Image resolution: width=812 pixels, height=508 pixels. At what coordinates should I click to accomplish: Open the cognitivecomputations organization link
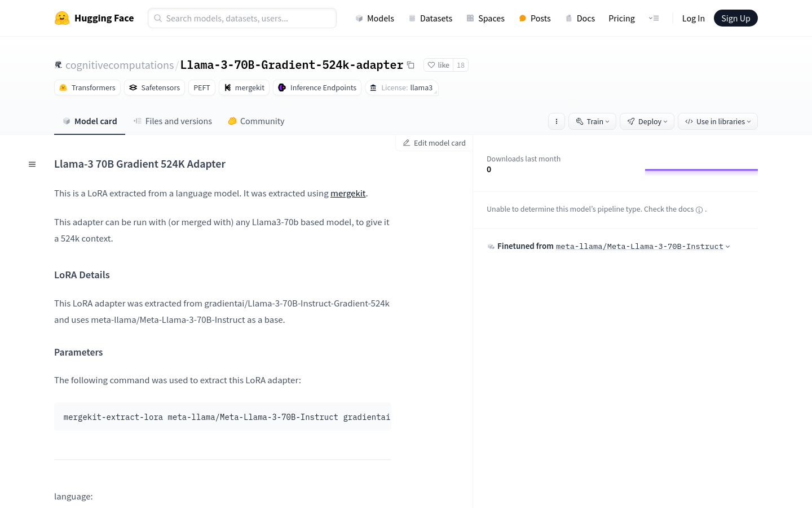tap(120, 65)
